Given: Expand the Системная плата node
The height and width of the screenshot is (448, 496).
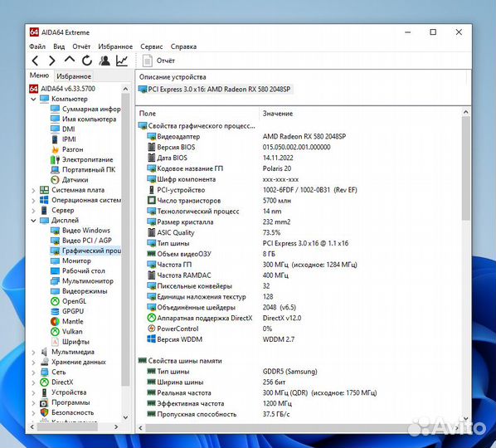Looking at the screenshot, I should 33,190.
